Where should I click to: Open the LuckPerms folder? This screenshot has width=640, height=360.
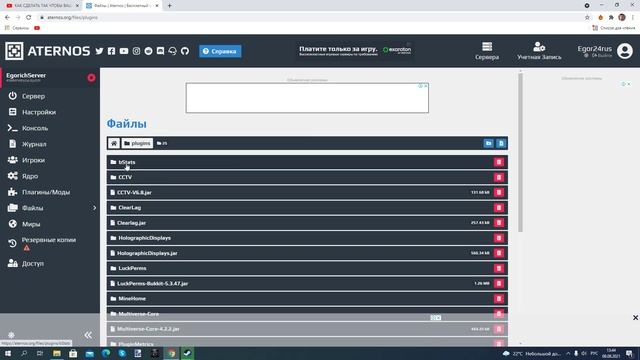click(x=132, y=268)
